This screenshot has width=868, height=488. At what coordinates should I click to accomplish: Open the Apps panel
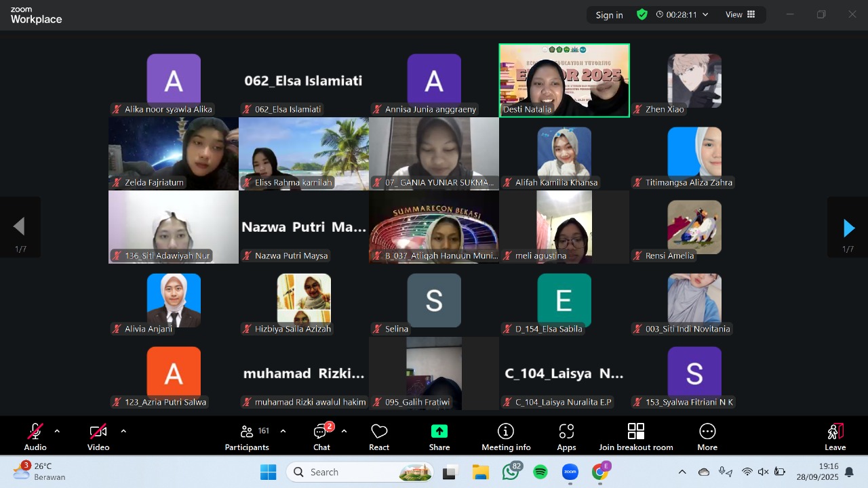(566, 437)
